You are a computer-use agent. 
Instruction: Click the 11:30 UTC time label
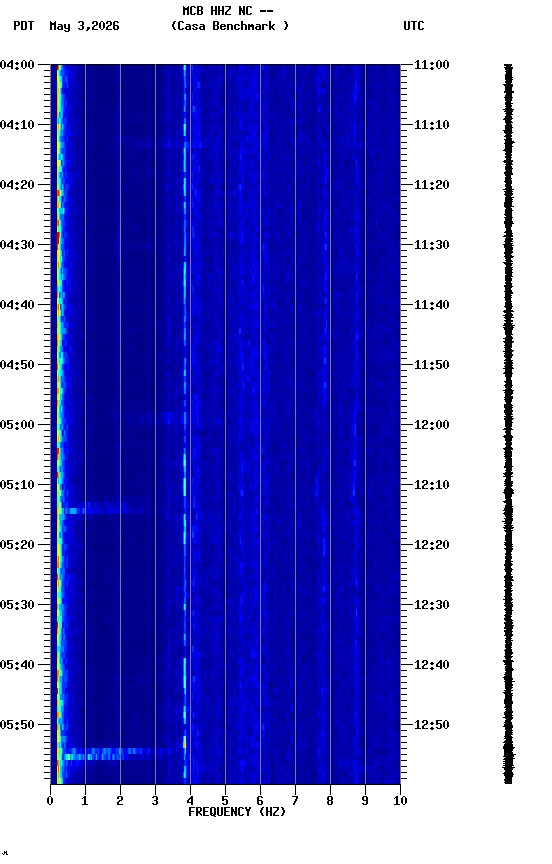point(432,245)
